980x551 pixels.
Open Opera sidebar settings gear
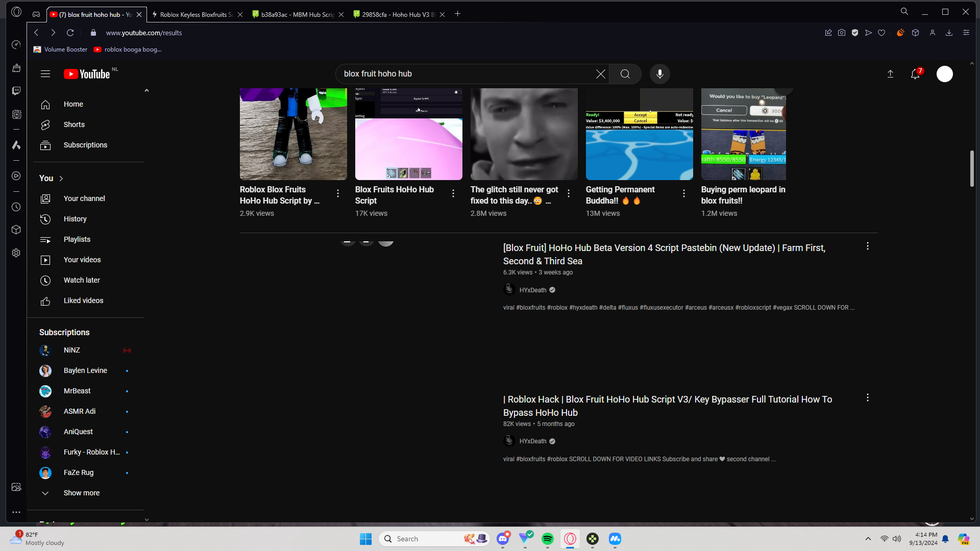point(16,253)
